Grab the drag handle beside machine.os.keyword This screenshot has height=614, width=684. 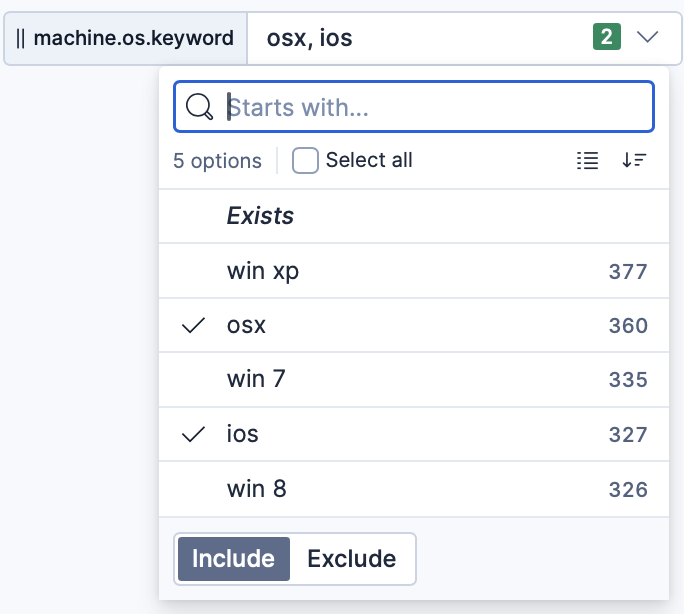click(21, 39)
